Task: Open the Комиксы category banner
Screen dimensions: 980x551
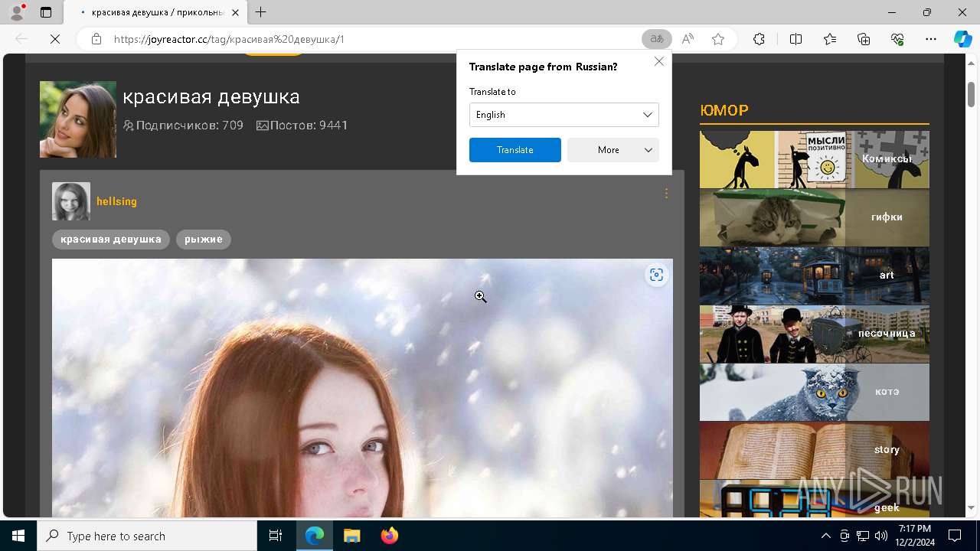Action: [815, 159]
